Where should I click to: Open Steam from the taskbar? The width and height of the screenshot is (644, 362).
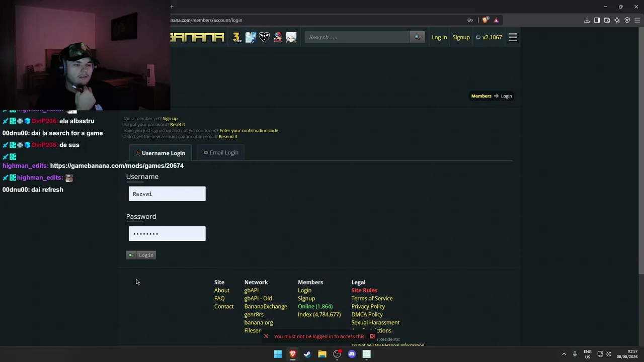[x=307, y=354]
